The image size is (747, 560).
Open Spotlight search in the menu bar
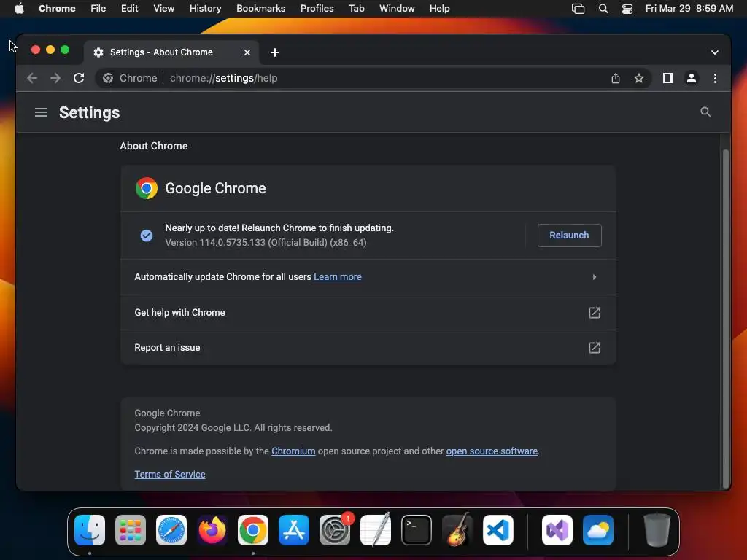pyautogui.click(x=603, y=8)
